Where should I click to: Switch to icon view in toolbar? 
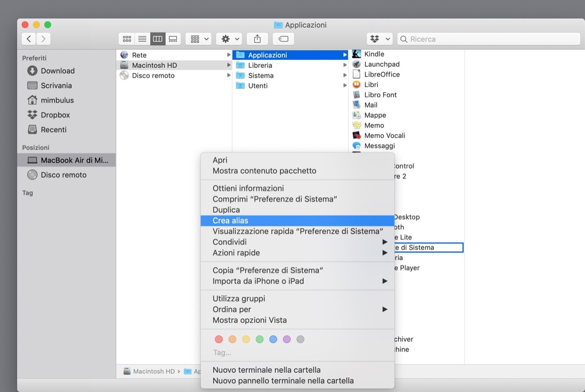127,39
